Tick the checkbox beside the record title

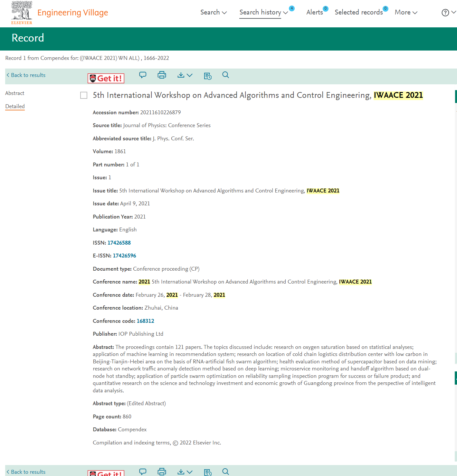tap(84, 95)
